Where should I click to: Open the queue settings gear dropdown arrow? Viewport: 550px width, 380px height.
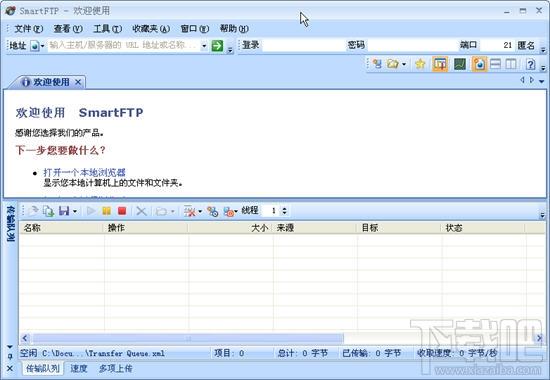[236, 211]
